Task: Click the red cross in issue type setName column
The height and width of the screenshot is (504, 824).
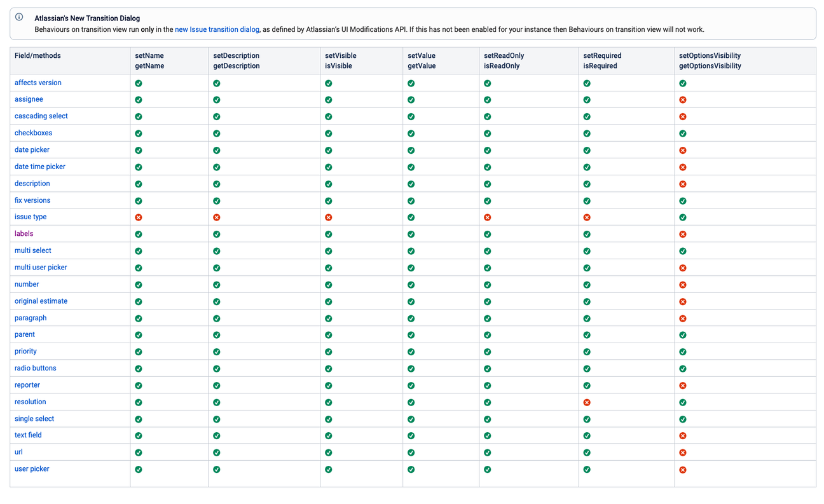Action: point(138,217)
